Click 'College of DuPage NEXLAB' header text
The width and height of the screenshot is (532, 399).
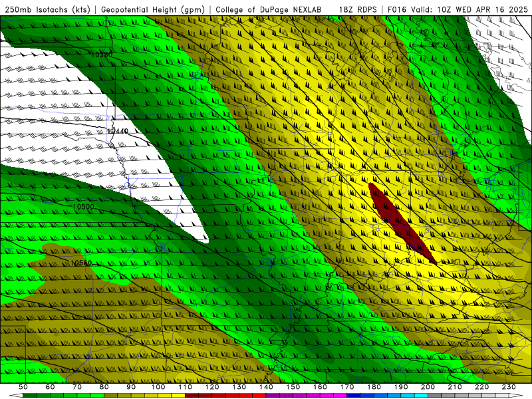pos(269,9)
